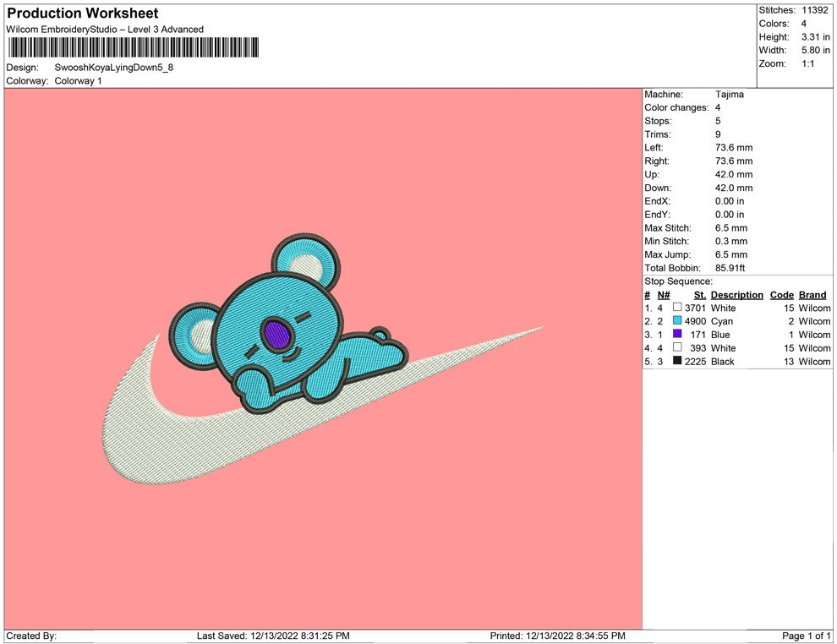
Task: Click the Page 1 of 1 footer text
Action: click(x=807, y=636)
